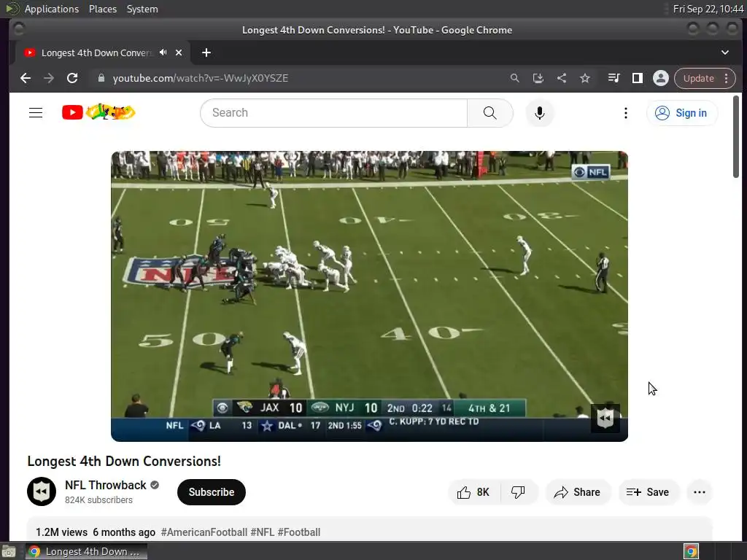The width and height of the screenshot is (747, 560).
Task: Like the video with thumbs up
Action: point(473,492)
